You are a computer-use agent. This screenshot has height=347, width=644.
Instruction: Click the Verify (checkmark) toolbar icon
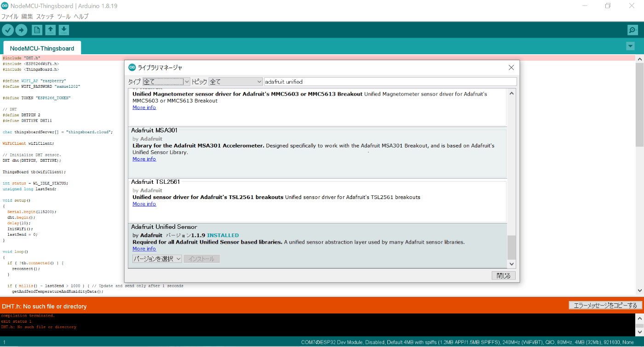click(8, 30)
